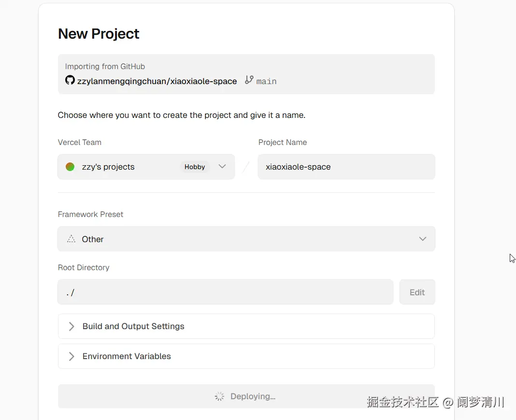This screenshot has width=516, height=420.
Task: Click the git branch icon beside main
Action: tap(249, 80)
